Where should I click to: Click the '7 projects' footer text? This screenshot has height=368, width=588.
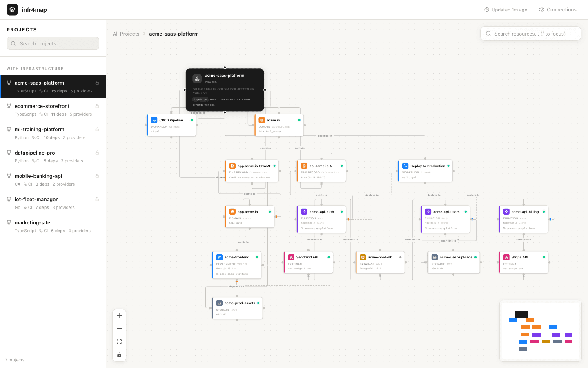pyautogui.click(x=15, y=360)
